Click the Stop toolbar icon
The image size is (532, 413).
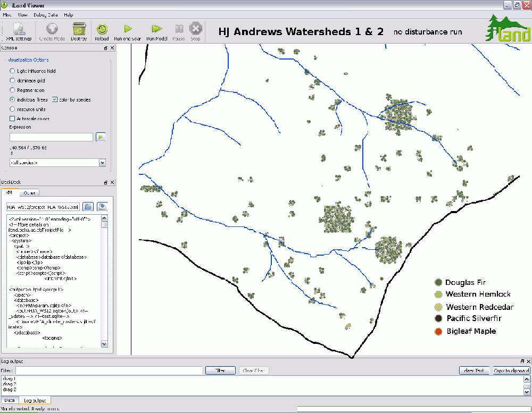coord(195,31)
